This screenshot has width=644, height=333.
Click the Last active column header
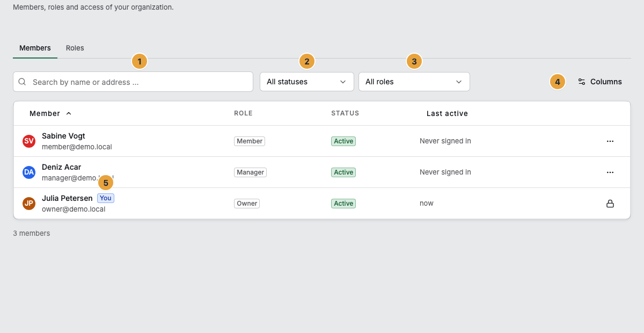[x=447, y=113]
